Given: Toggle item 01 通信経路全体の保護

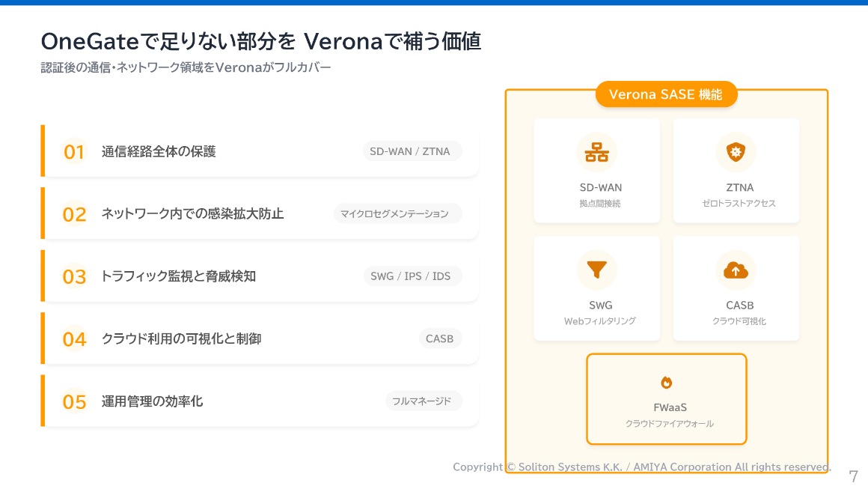Looking at the screenshot, I should (x=258, y=151).
